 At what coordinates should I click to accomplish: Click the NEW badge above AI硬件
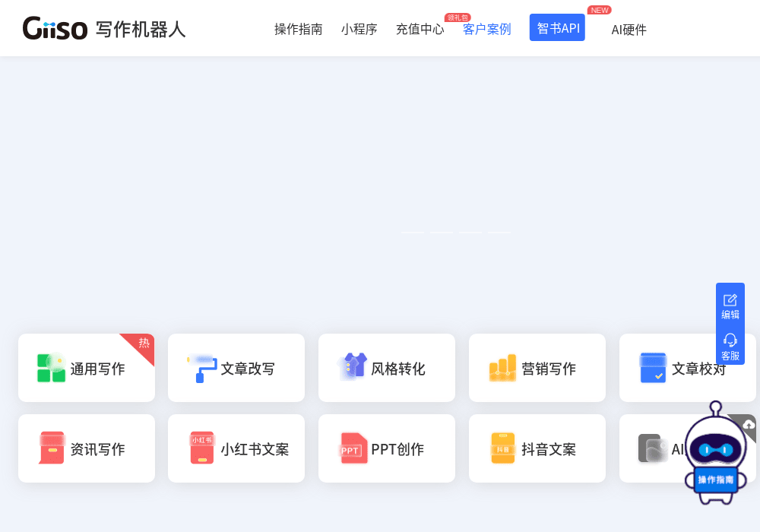600,10
